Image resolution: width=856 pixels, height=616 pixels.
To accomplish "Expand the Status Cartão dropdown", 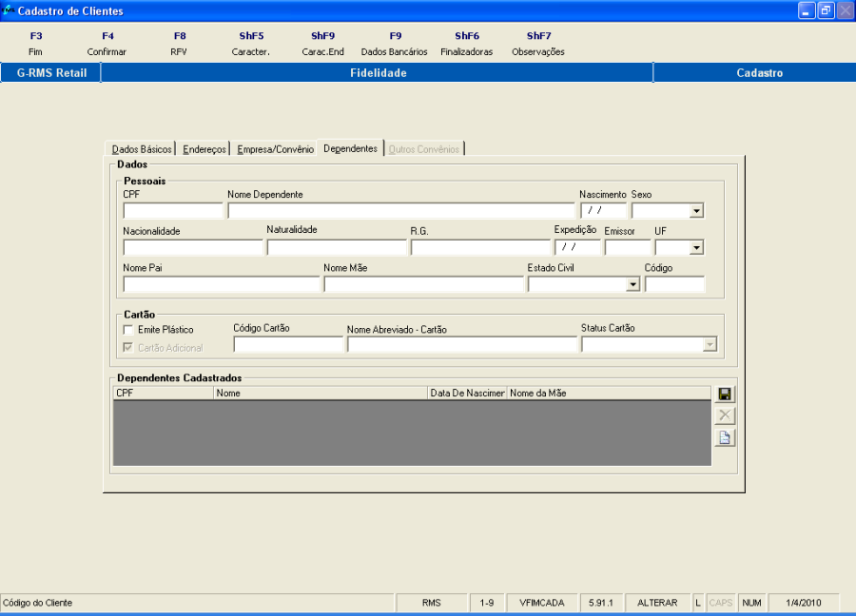I will click(x=709, y=345).
